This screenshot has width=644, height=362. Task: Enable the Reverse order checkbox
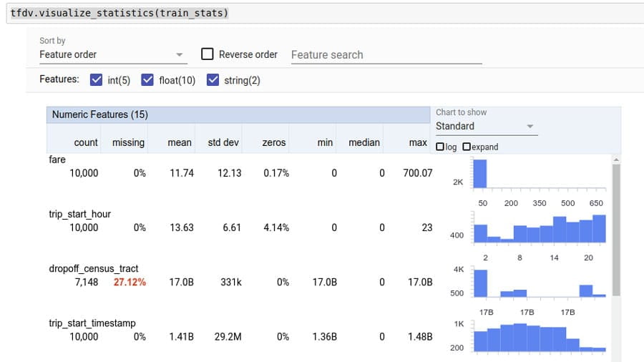tap(208, 54)
